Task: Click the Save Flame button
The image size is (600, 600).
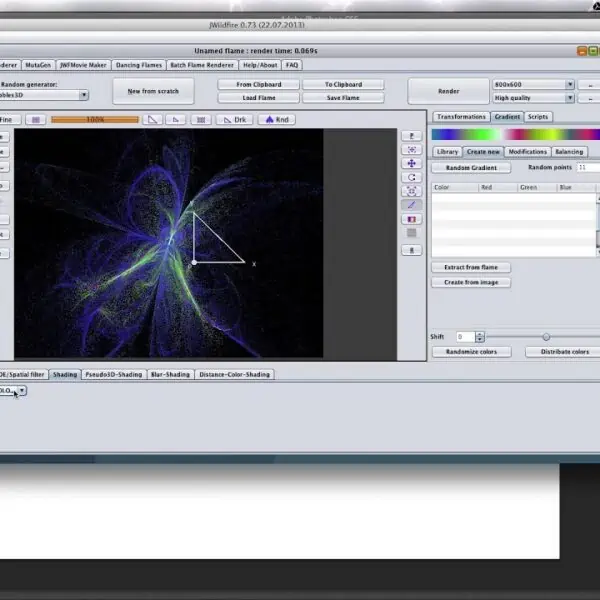Action: click(343, 98)
